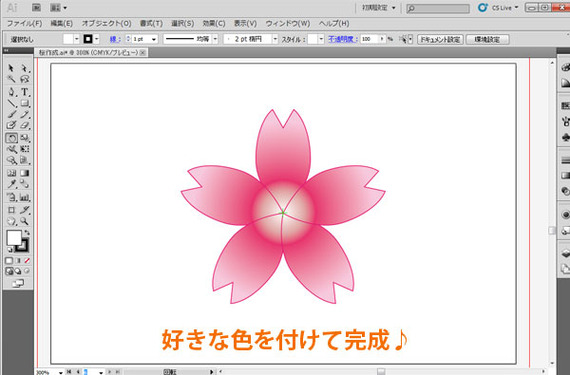Image resolution: width=570 pixels, height=375 pixels.
Task: Open the stroke weight 1 pt dropdown
Action: tap(154, 39)
